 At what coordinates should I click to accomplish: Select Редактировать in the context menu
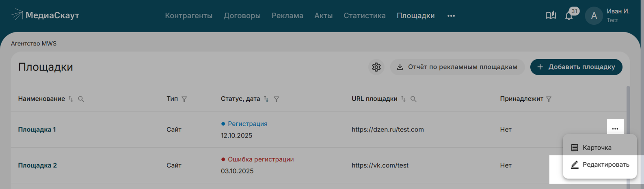[600, 165]
